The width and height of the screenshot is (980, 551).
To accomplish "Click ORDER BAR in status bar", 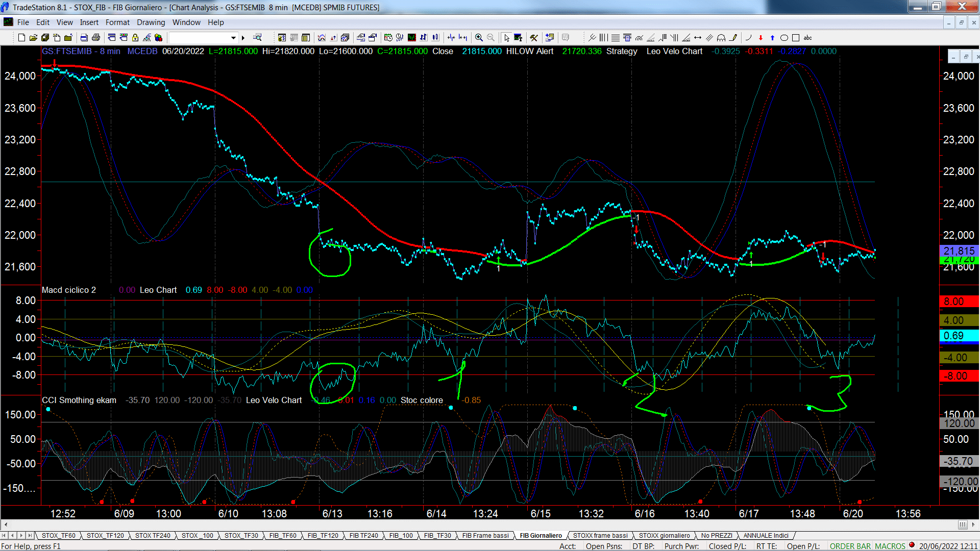I will (850, 546).
